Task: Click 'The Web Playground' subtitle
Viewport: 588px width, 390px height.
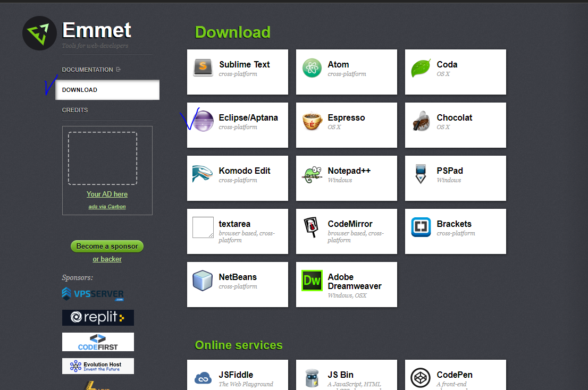Action: point(246,384)
